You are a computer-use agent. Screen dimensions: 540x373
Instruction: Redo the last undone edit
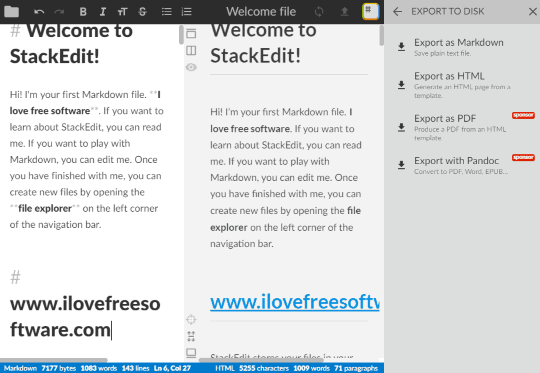pos(59,12)
